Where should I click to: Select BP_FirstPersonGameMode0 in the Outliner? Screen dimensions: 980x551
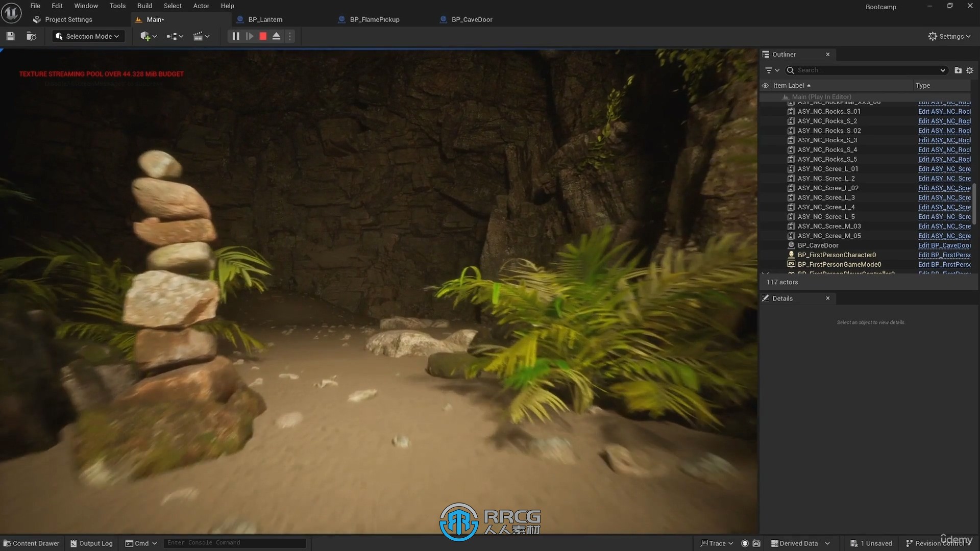tap(840, 264)
